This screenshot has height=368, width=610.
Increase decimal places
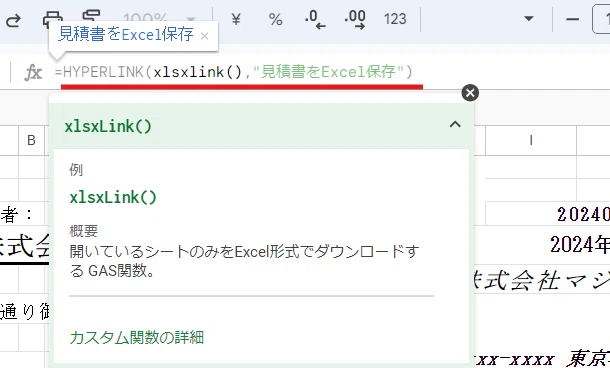pos(355,19)
